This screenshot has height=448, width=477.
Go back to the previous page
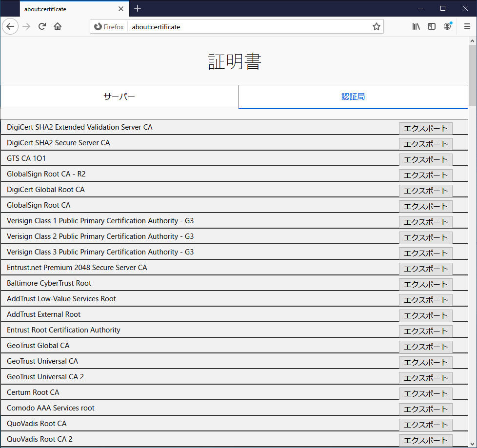coord(10,26)
